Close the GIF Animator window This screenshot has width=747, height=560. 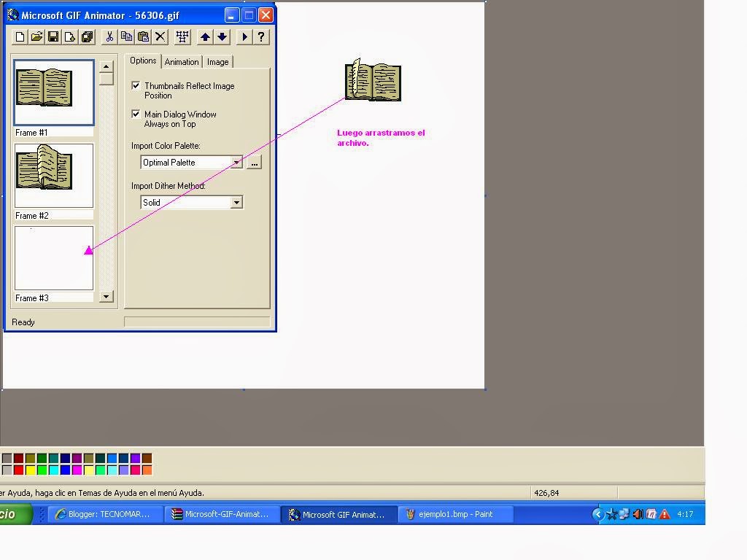pyautogui.click(x=266, y=15)
